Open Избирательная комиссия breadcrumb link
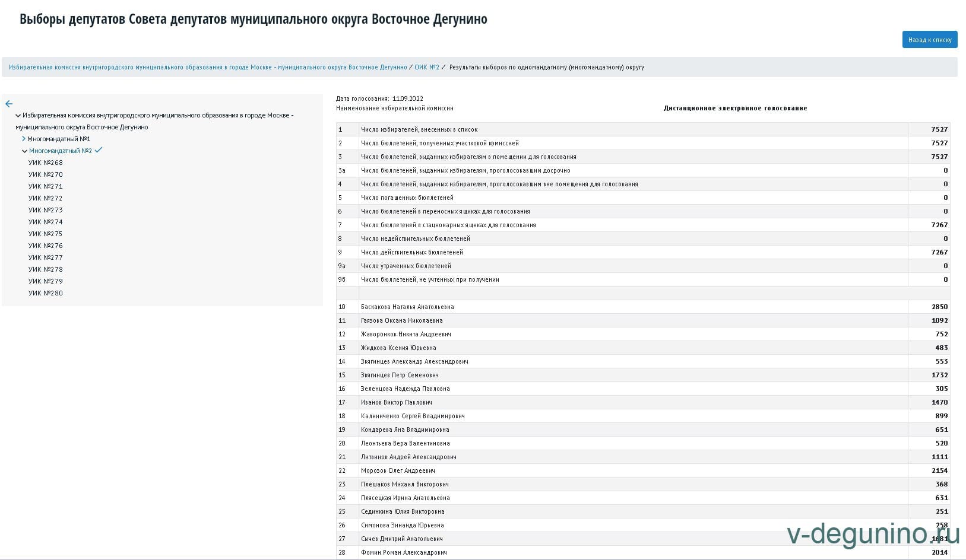 [x=208, y=68]
